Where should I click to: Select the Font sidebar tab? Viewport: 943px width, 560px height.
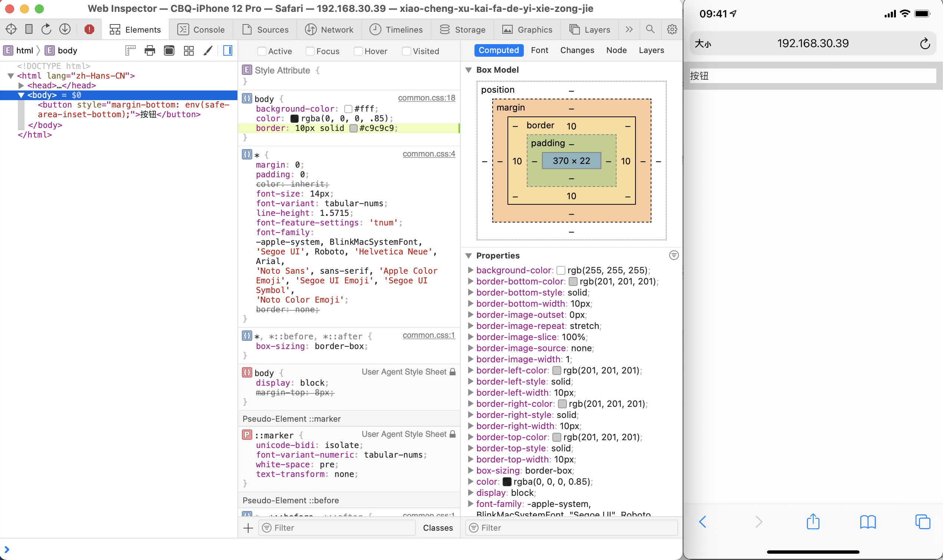539,50
